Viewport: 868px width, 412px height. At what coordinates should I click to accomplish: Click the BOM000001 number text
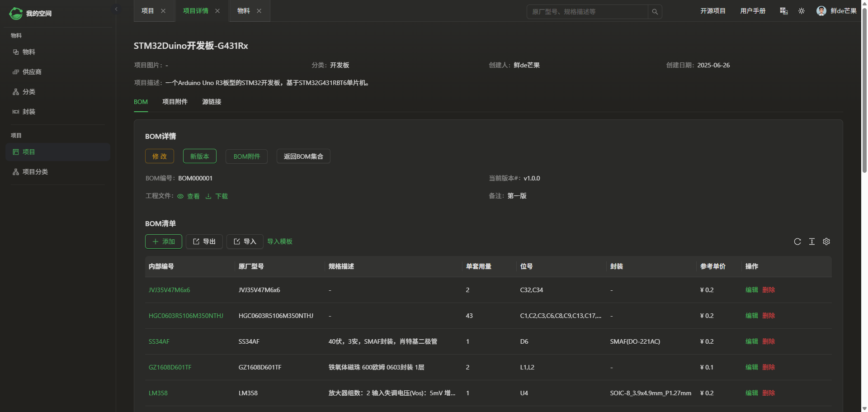tap(195, 178)
